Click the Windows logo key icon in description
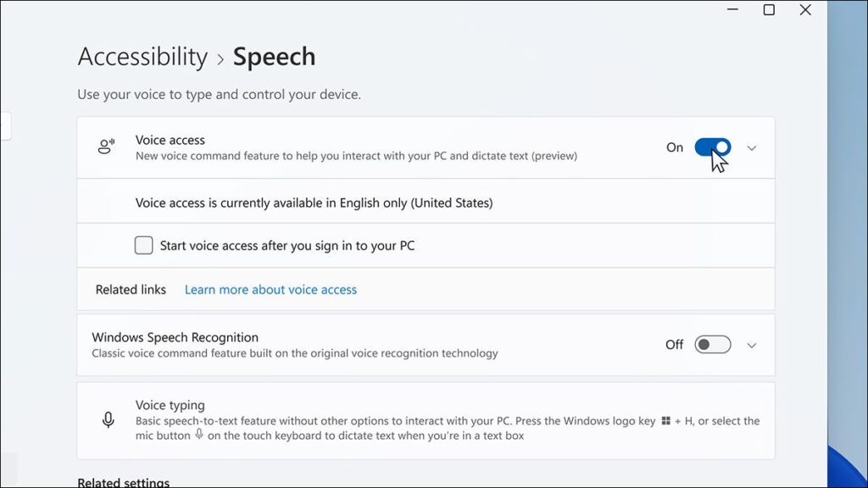The height and width of the screenshot is (488, 868). click(666, 421)
